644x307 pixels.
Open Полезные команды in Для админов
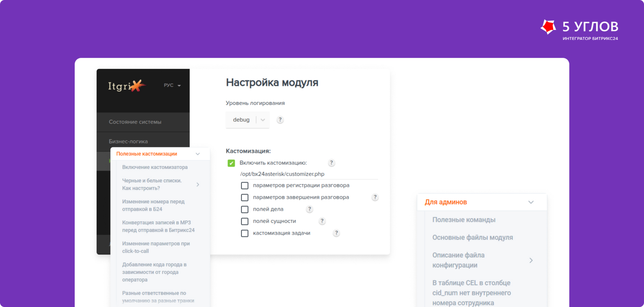pos(464,220)
